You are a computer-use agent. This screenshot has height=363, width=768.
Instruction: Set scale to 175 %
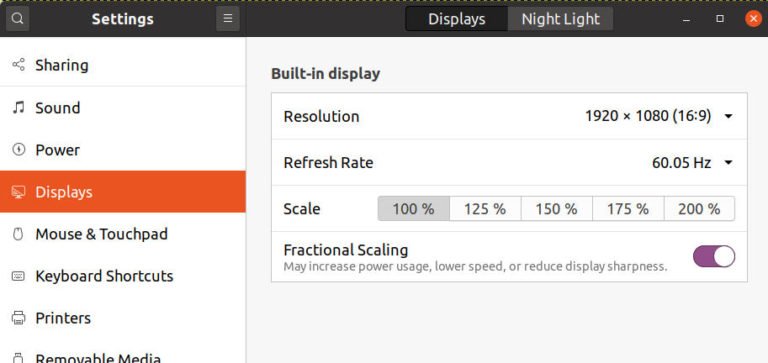(x=628, y=209)
